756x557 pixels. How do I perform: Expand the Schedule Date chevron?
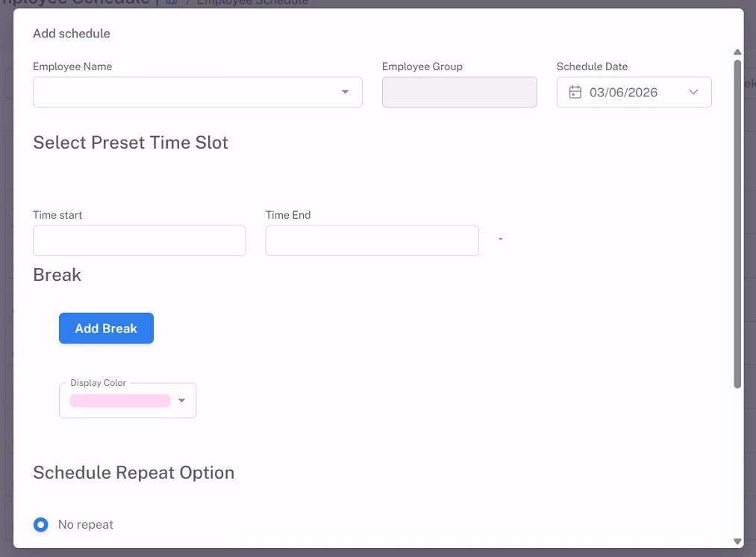click(x=693, y=92)
